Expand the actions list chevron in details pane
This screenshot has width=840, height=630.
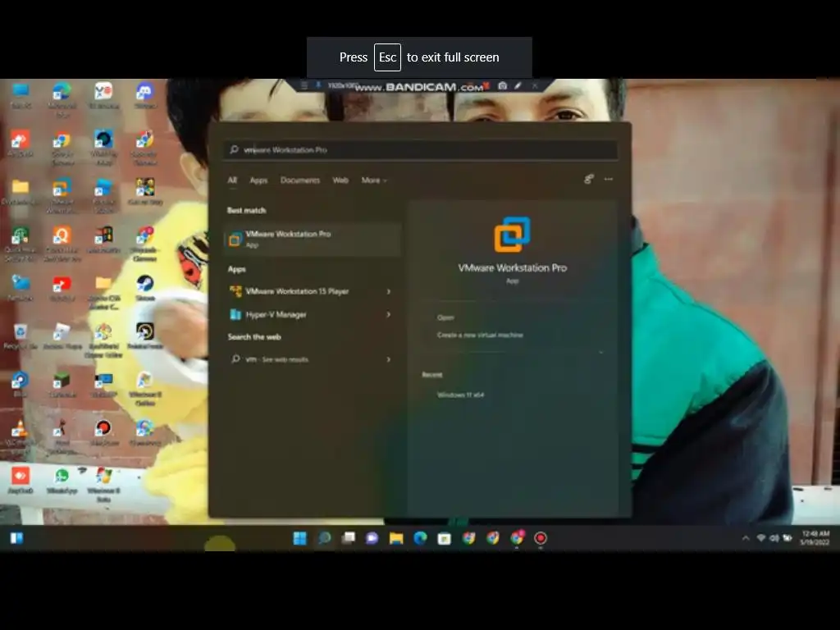coord(600,353)
